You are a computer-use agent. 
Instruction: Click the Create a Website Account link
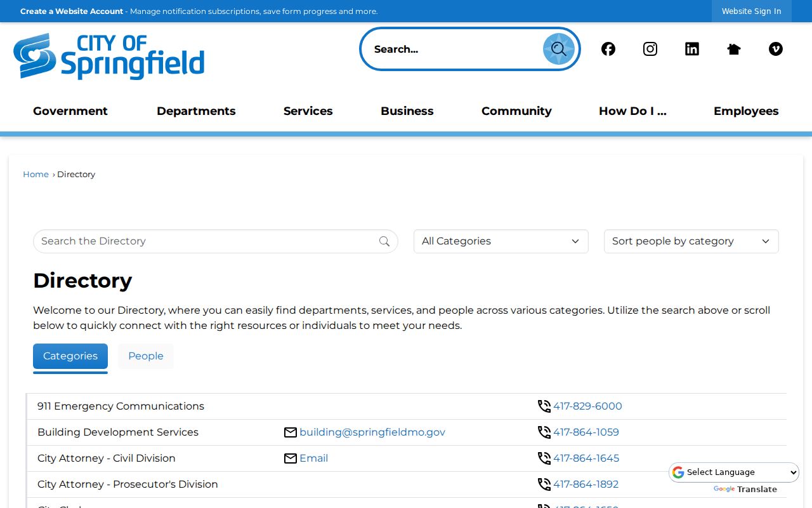tap(72, 11)
